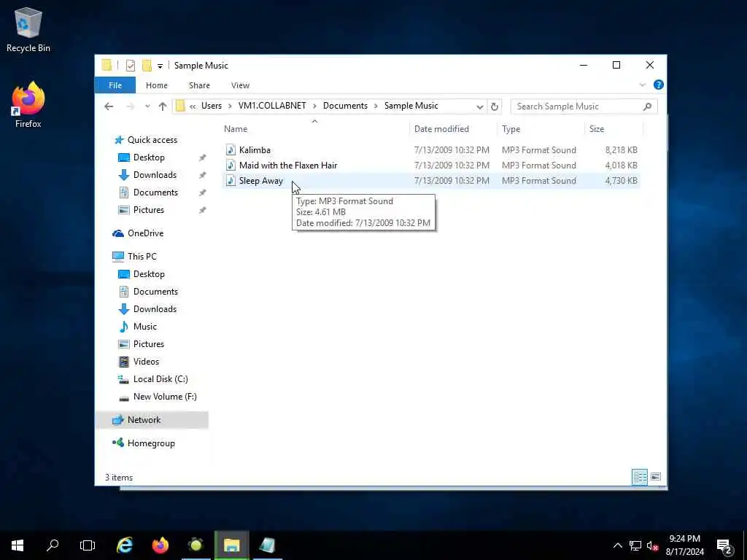Click the New Folder icon in the title bar

(147, 65)
